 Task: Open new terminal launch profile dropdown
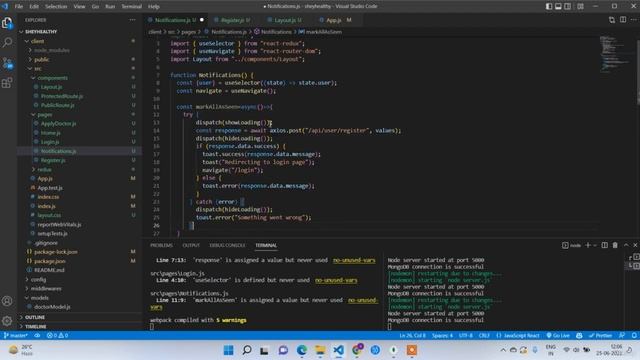(x=595, y=245)
